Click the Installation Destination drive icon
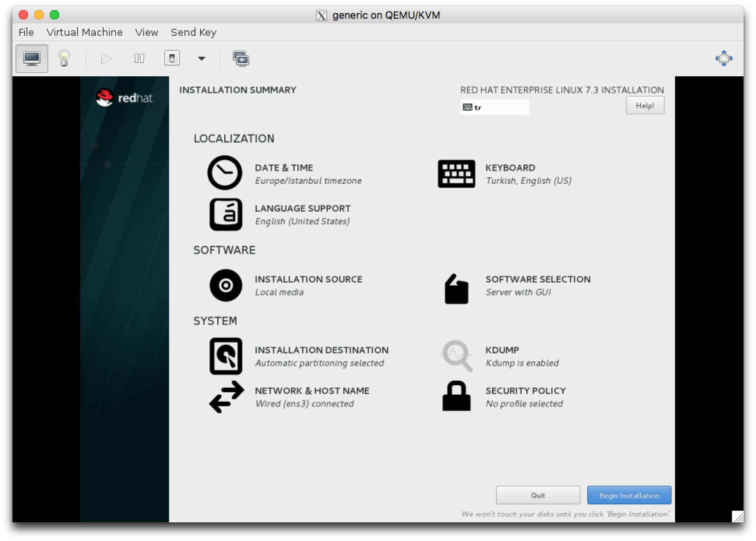The image size is (756, 541). pos(226,355)
